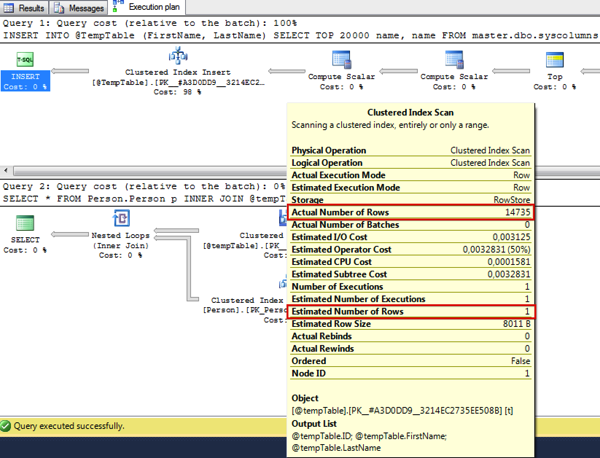Click the Node ID row in tooltip
This screenshot has height=458, width=600.
coord(411,373)
